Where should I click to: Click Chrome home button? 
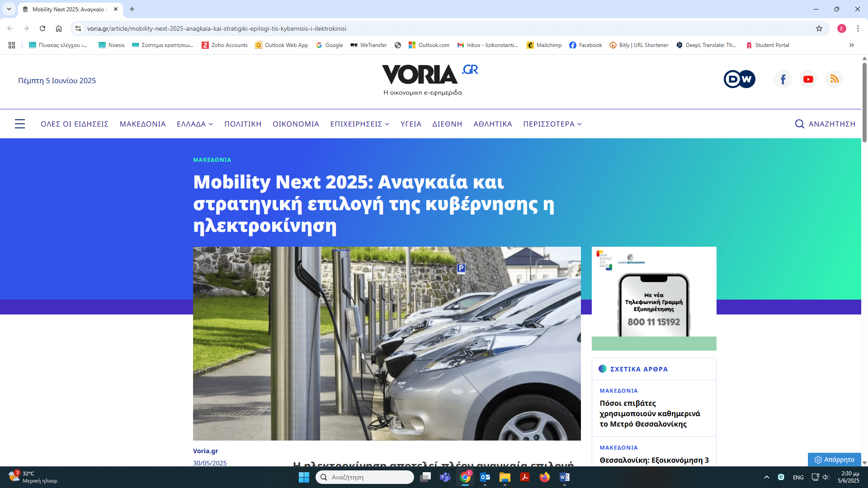[x=59, y=28]
